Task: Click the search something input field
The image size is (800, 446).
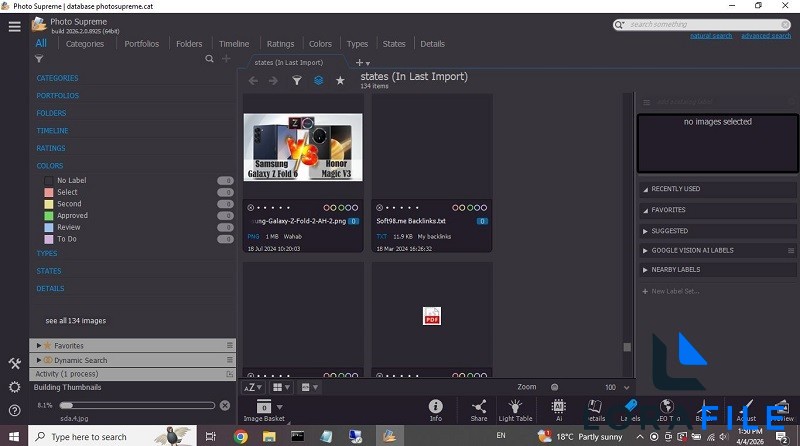Action: coord(702,24)
